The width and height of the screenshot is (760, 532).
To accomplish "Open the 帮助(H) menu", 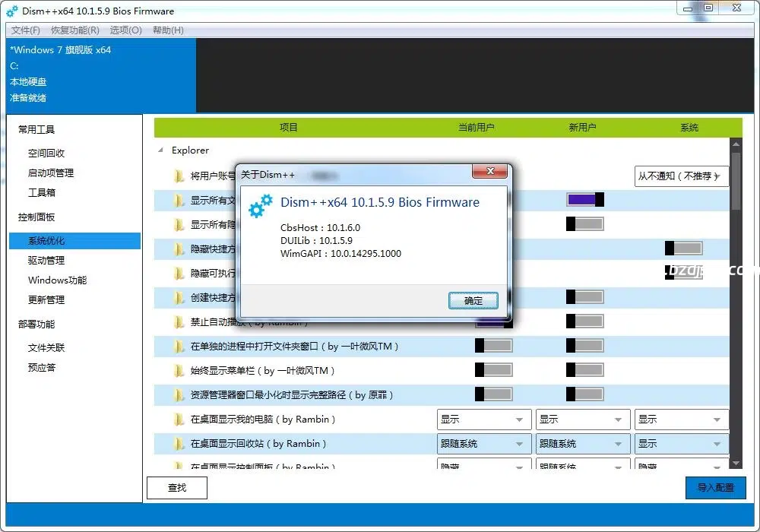I will tap(168, 30).
